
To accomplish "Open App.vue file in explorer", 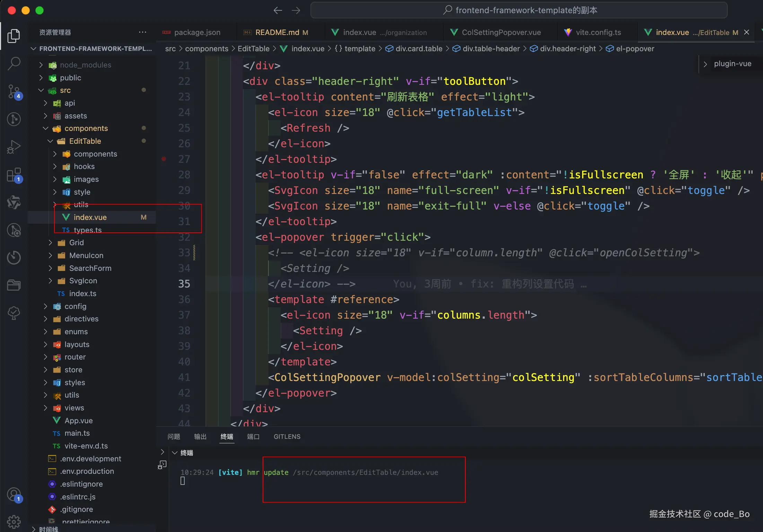I will click(x=78, y=420).
